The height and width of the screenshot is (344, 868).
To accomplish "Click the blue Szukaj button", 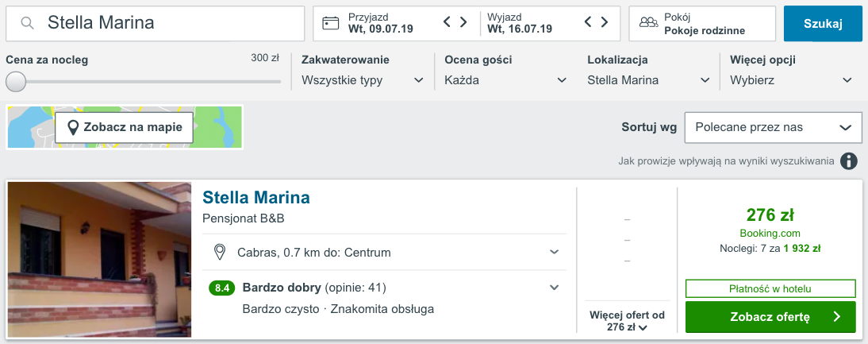I will [x=823, y=23].
